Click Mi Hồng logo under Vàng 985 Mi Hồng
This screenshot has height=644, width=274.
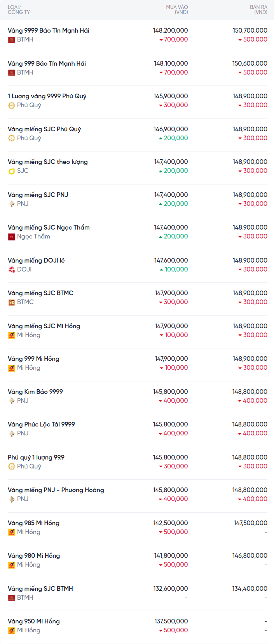[12, 532]
